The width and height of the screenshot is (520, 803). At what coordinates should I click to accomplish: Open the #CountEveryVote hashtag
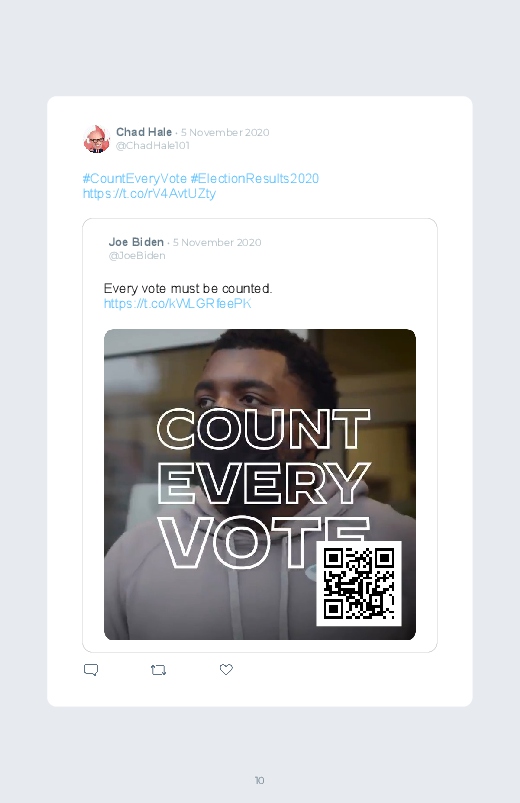click(x=135, y=178)
